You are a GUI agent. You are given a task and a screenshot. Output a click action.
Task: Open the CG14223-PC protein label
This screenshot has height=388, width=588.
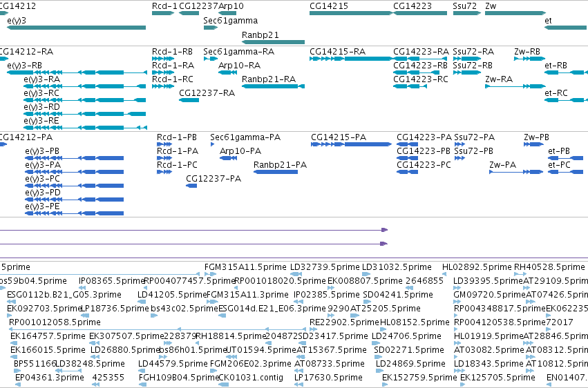coord(424,165)
